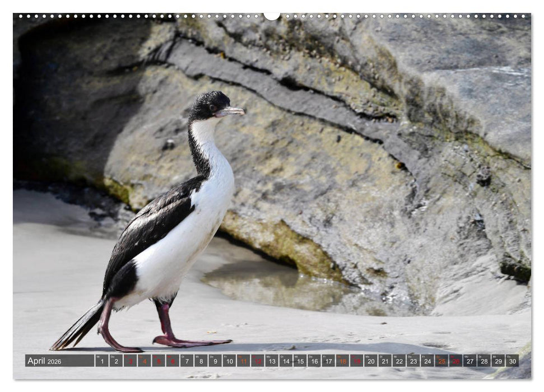Click date 1 in the calendar strip
This screenshot has height=392, width=544.
click(x=101, y=362)
